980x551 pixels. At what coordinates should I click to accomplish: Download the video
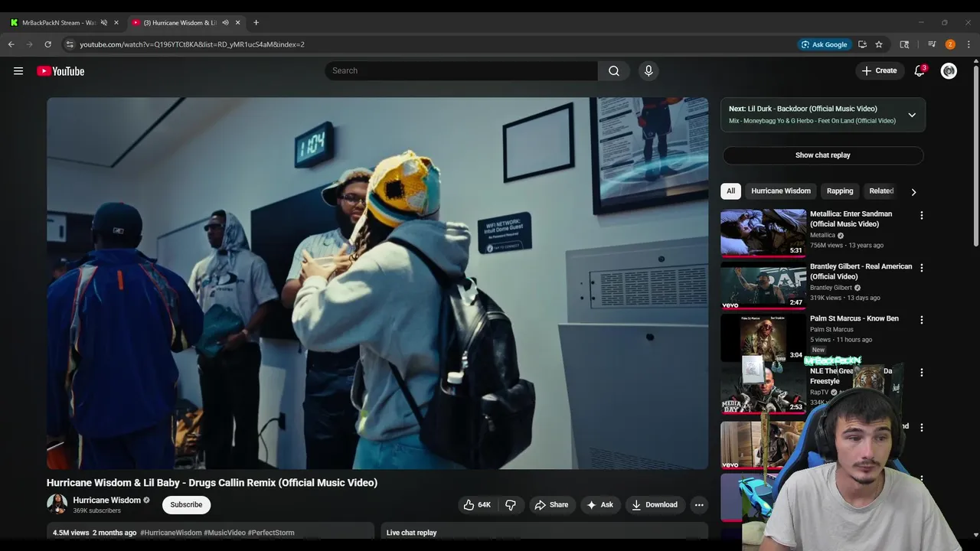(x=655, y=504)
